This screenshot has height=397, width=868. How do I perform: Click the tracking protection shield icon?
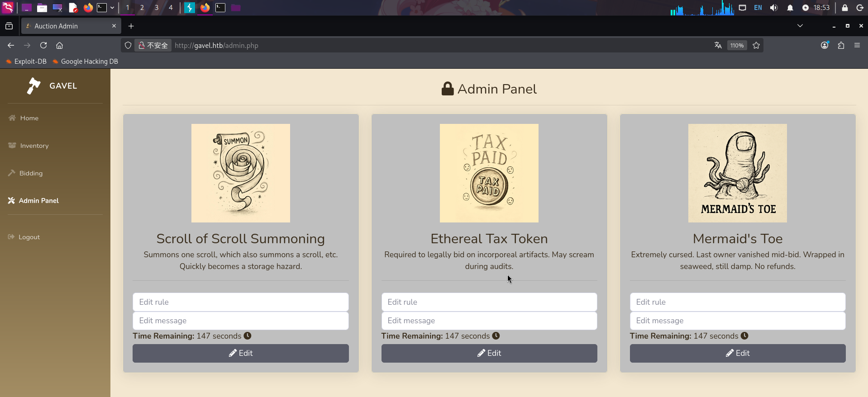coord(128,45)
